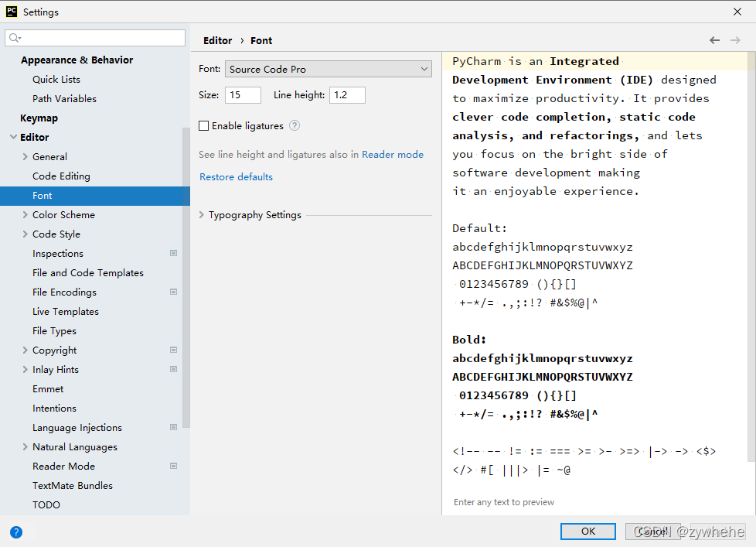Image resolution: width=756 pixels, height=547 pixels.
Task: Select Appearance & Behavior category
Action: (77, 60)
